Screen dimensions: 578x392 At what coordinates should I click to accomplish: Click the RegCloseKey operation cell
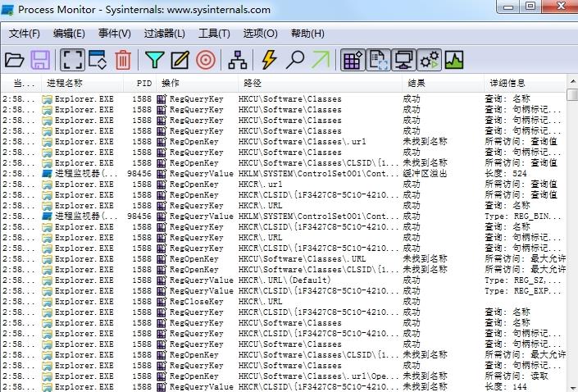pos(196,301)
